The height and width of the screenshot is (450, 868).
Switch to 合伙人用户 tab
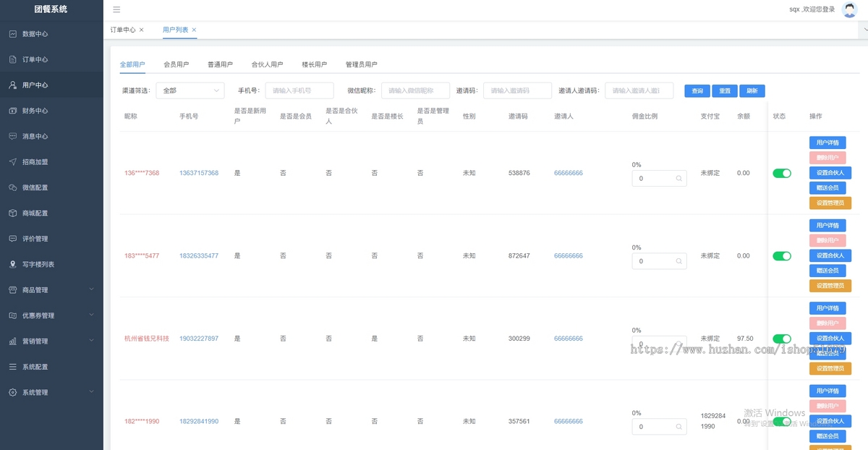click(x=268, y=64)
